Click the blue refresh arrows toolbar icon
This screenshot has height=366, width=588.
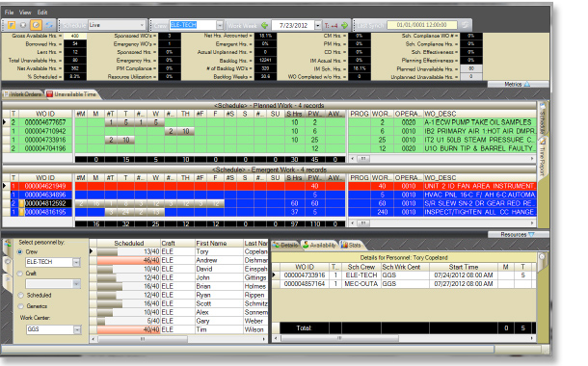click(x=49, y=25)
